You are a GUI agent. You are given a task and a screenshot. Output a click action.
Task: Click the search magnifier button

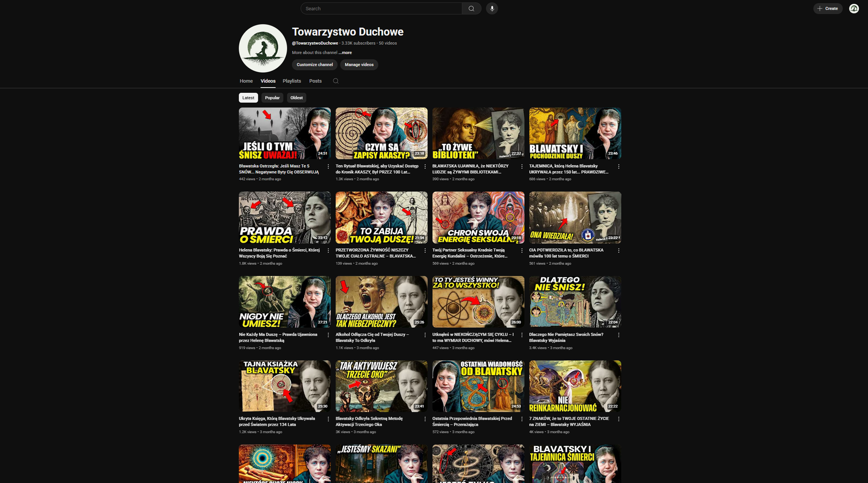(471, 9)
